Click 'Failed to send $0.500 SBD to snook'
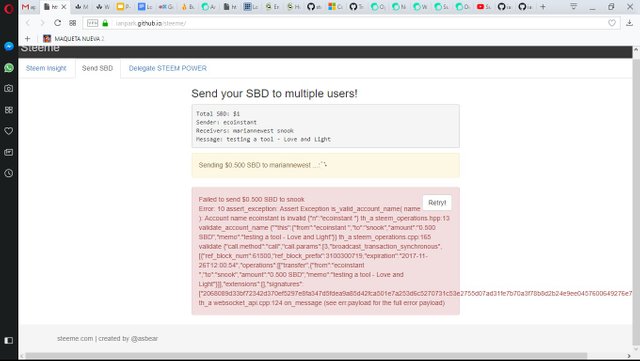The height and width of the screenshot is (361, 640). pyautogui.click(x=251, y=199)
